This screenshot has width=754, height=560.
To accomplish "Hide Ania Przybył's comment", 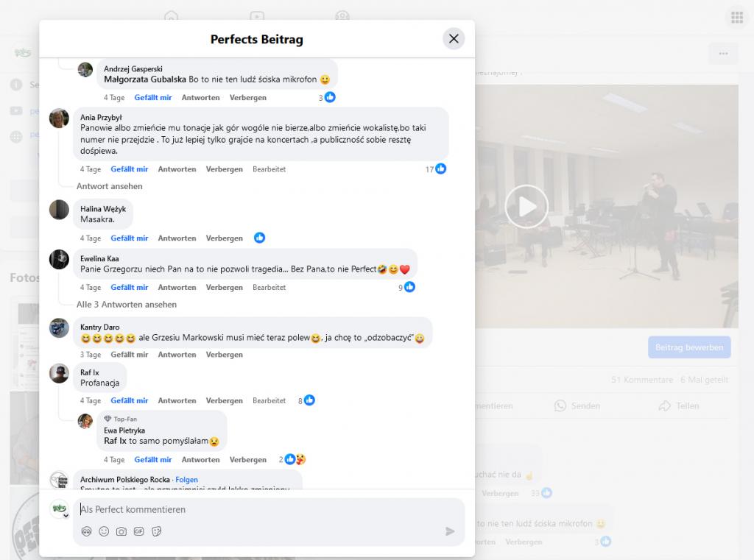I will 224,169.
